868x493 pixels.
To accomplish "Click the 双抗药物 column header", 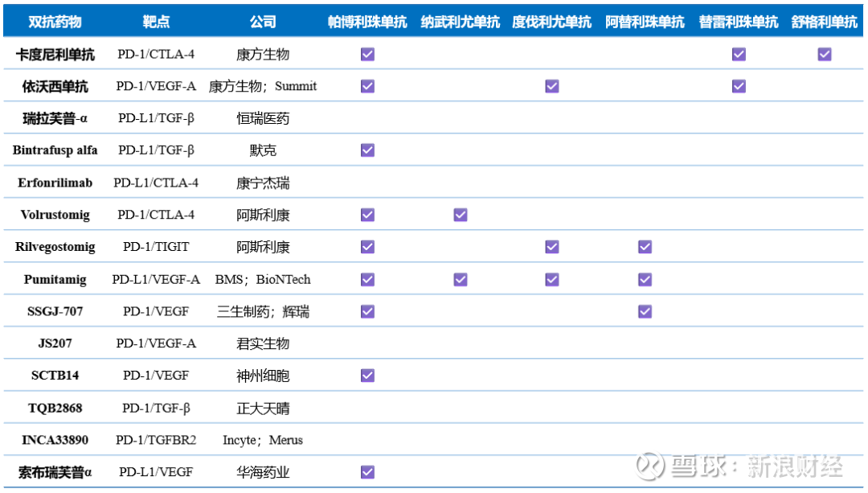I will point(55,22).
